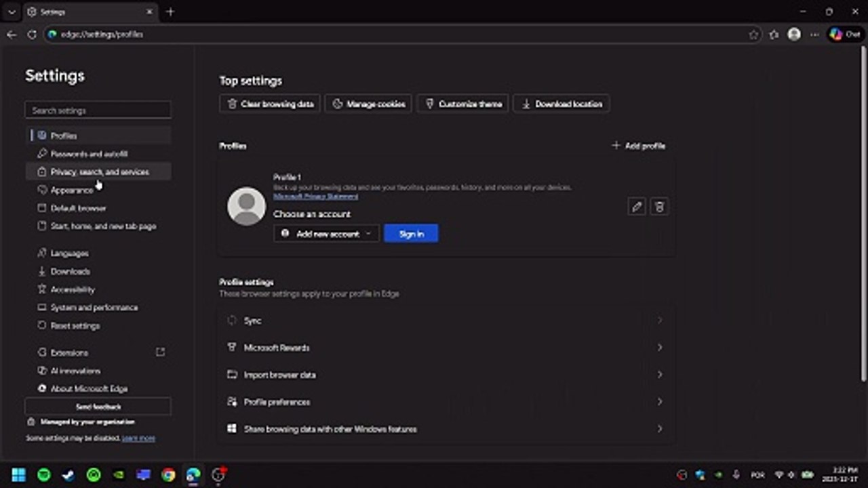Open the Xbox app from the taskbar
This screenshot has height=488, width=868.
[x=94, y=475]
